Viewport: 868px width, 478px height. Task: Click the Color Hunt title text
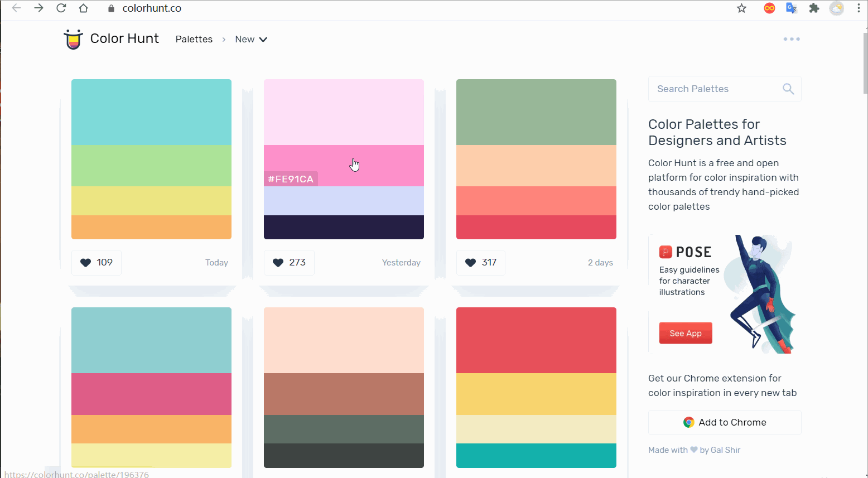(x=124, y=38)
